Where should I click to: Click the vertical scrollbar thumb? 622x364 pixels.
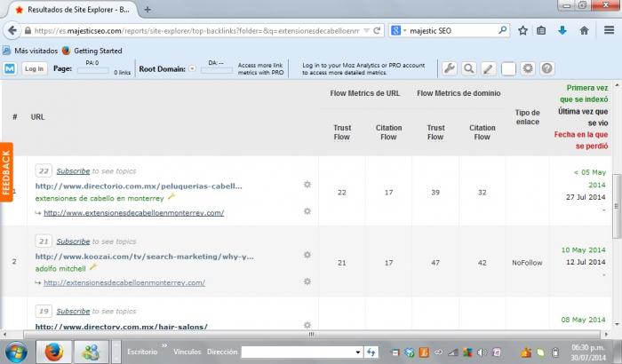(x=617, y=206)
